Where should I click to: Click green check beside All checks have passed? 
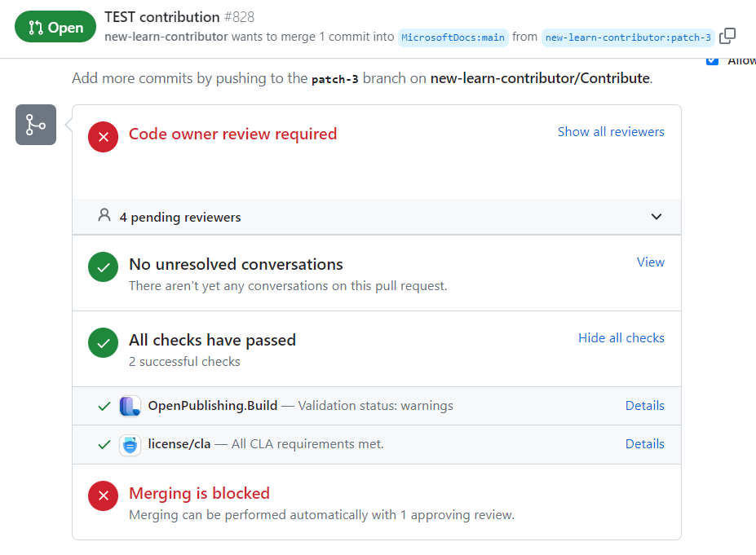point(104,342)
